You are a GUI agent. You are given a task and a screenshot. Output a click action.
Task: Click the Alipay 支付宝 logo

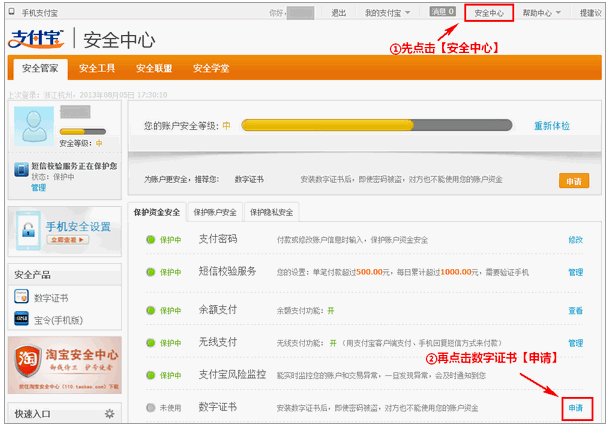coord(36,39)
